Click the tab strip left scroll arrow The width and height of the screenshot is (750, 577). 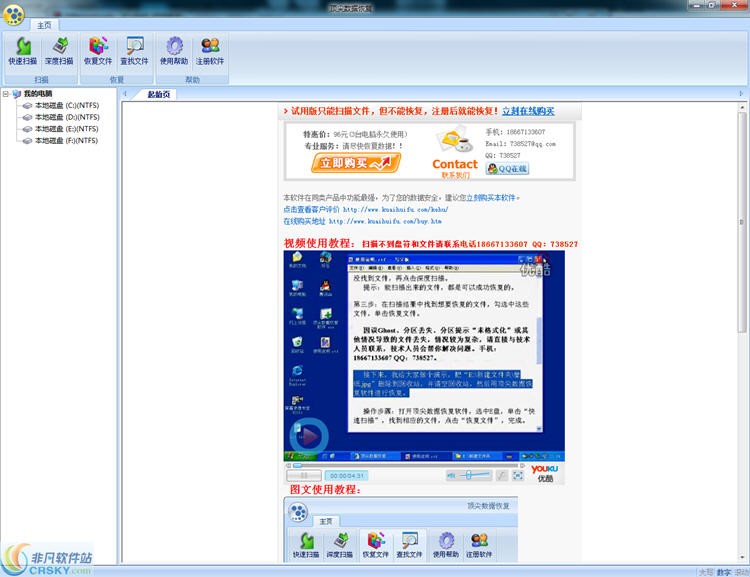tap(125, 94)
